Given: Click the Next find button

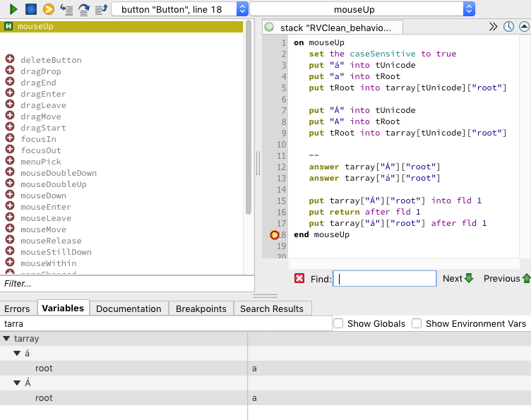Looking at the screenshot, I should 458,278.
